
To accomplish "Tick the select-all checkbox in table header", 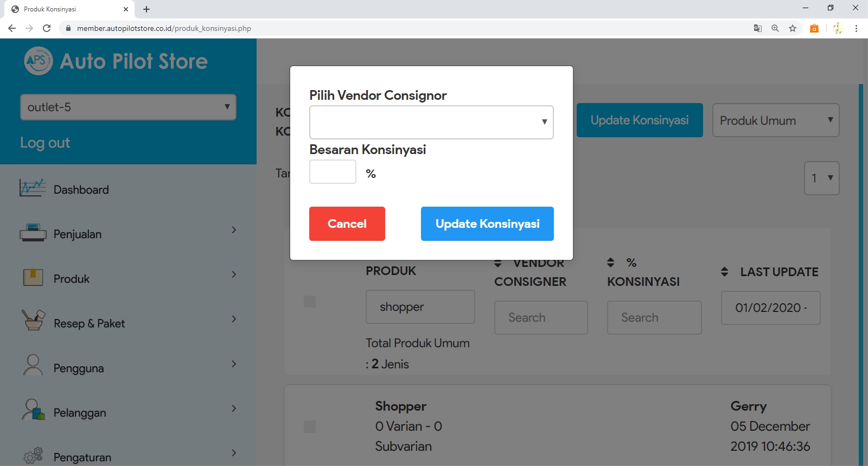I will pyautogui.click(x=310, y=302).
